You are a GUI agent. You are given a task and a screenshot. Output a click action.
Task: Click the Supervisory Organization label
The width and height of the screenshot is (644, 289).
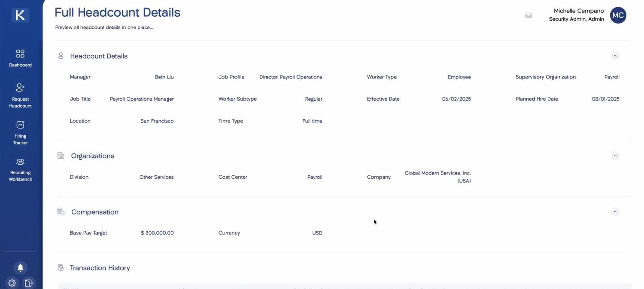point(546,77)
